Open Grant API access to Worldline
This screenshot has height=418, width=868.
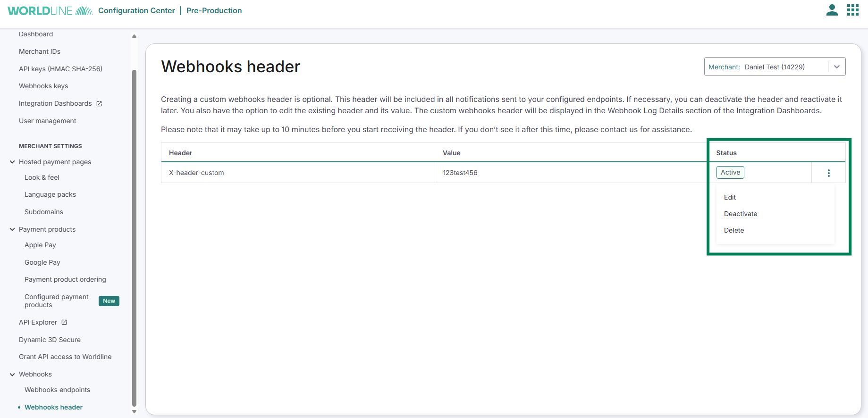65,357
